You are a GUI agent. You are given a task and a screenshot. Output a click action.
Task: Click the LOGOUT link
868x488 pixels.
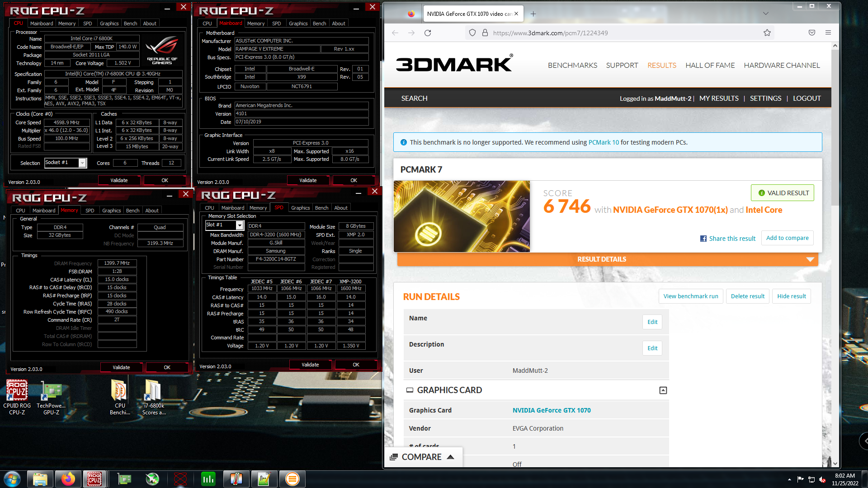click(x=807, y=99)
